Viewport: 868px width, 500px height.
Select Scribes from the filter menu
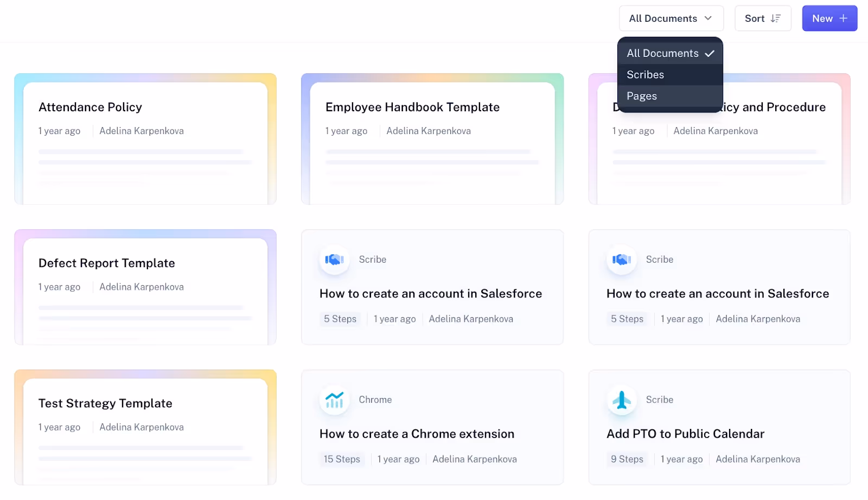(645, 74)
